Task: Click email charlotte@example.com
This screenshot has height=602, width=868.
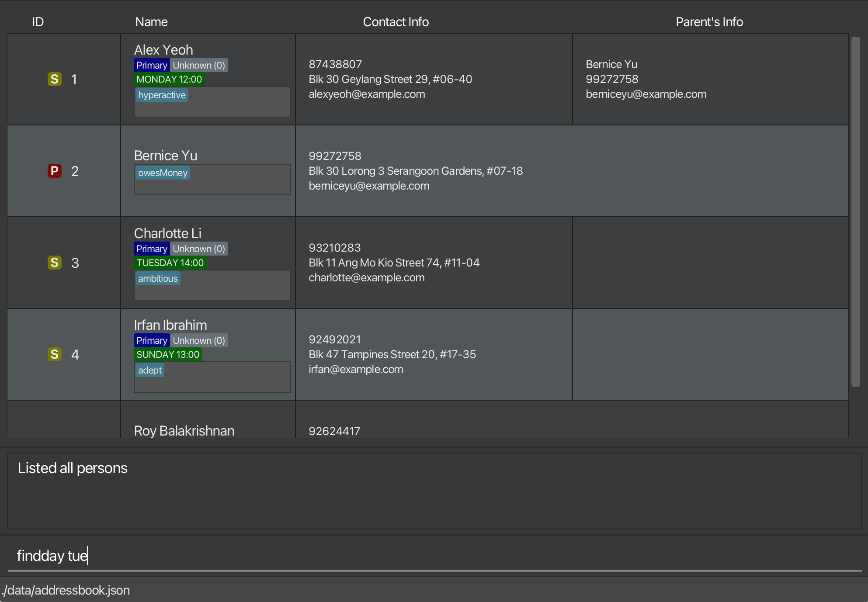Action: (367, 277)
